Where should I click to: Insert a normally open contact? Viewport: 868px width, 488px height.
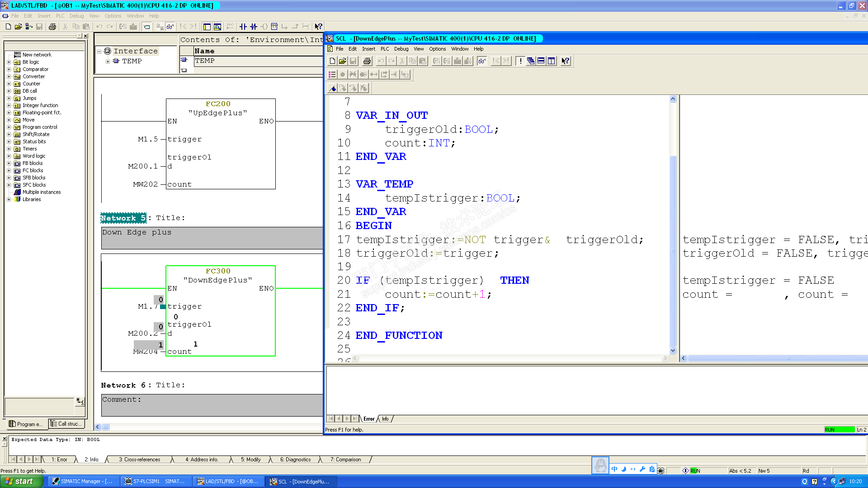pos(243,27)
